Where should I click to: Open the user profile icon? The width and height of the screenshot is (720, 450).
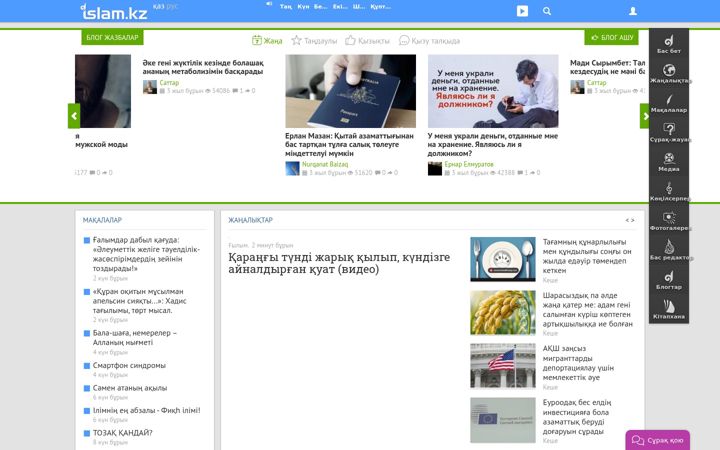tap(633, 11)
